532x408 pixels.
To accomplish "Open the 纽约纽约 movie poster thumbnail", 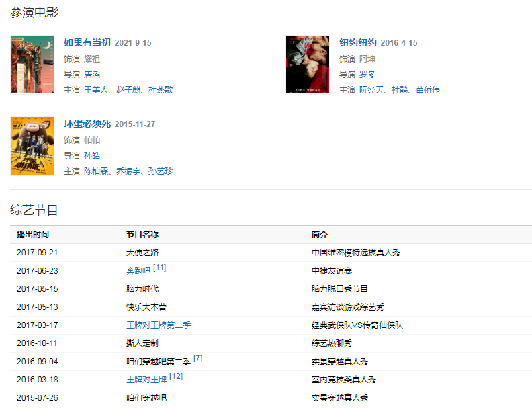I will pos(307,65).
